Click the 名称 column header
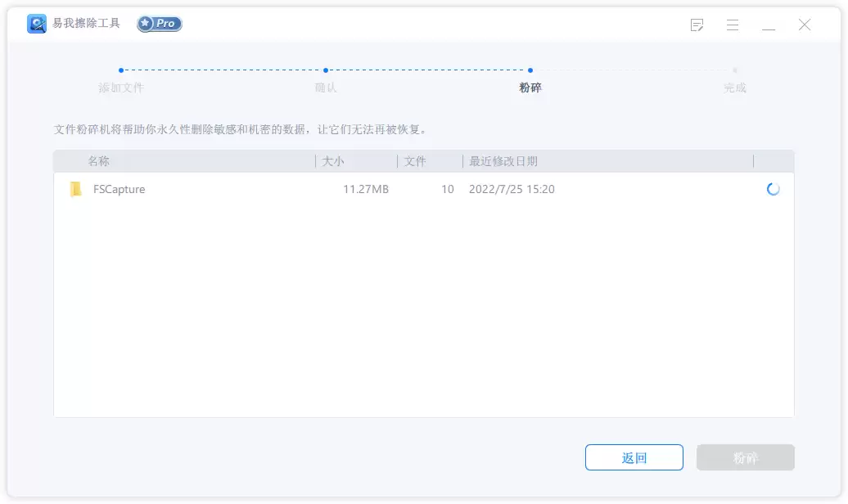The height and width of the screenshot is (504, 848). coord(100,161)
